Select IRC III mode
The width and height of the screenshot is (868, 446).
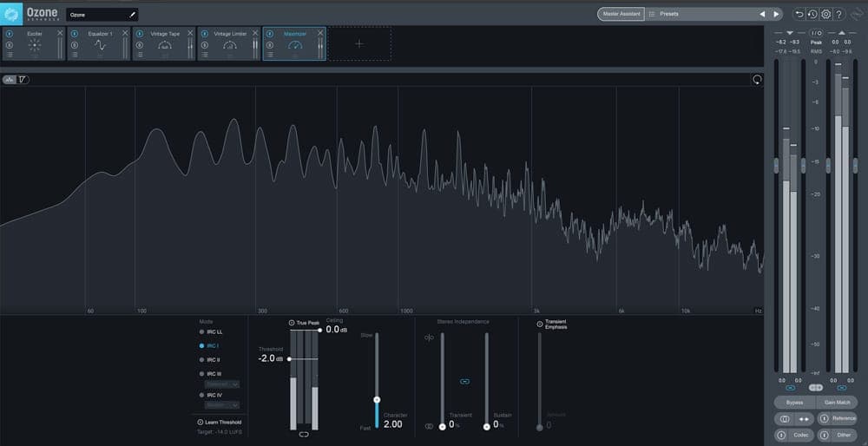tap(210, 373)
